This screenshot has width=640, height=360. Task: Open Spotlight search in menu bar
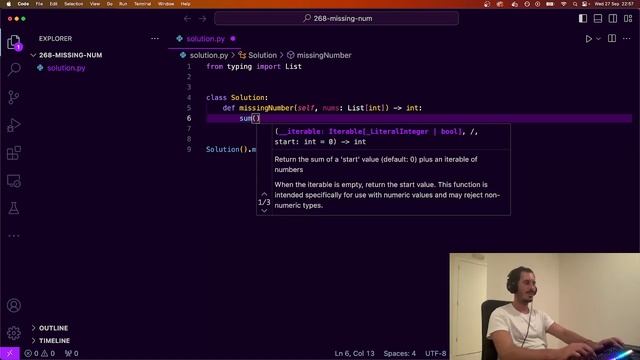(x=575, y=4)
